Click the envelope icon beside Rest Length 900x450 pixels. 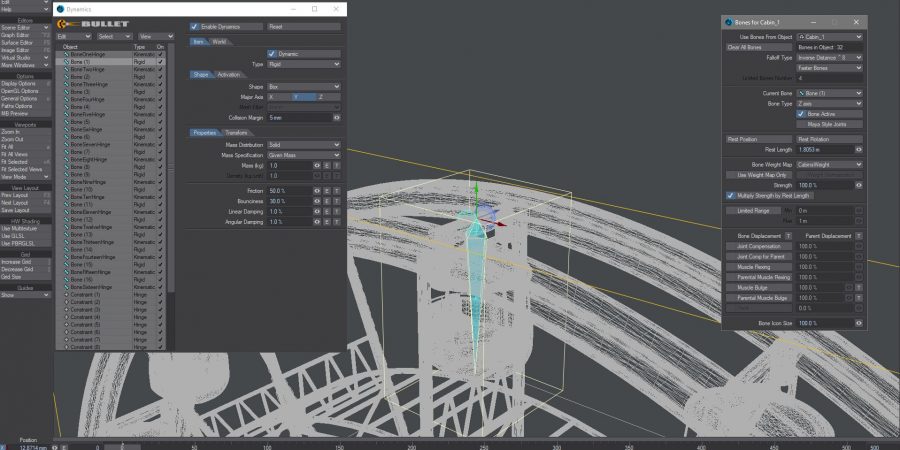pos(859,149)
